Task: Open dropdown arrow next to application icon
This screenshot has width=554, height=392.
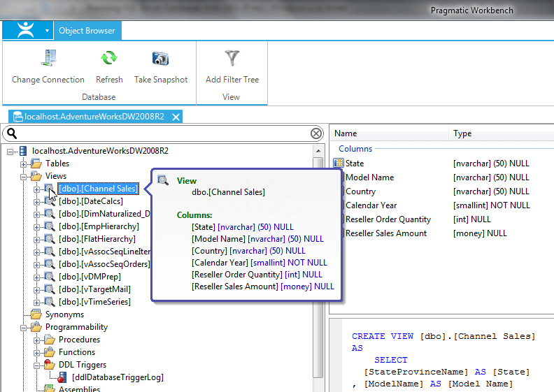Action: [47, 31]
